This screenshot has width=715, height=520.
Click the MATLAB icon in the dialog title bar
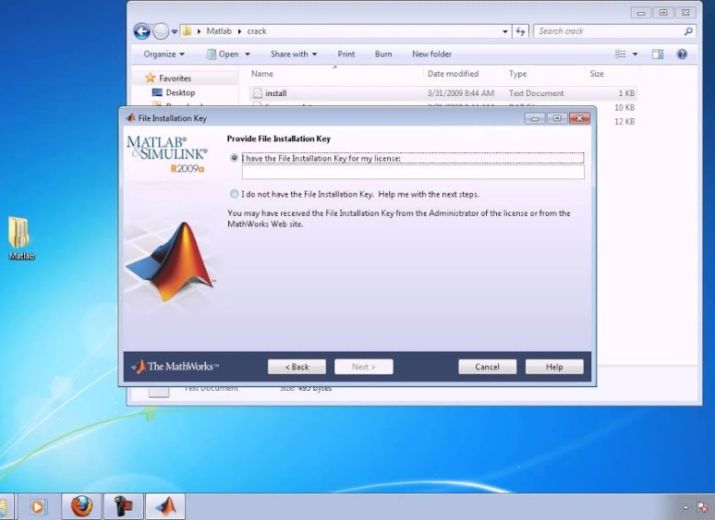click(x=131, y=118)
